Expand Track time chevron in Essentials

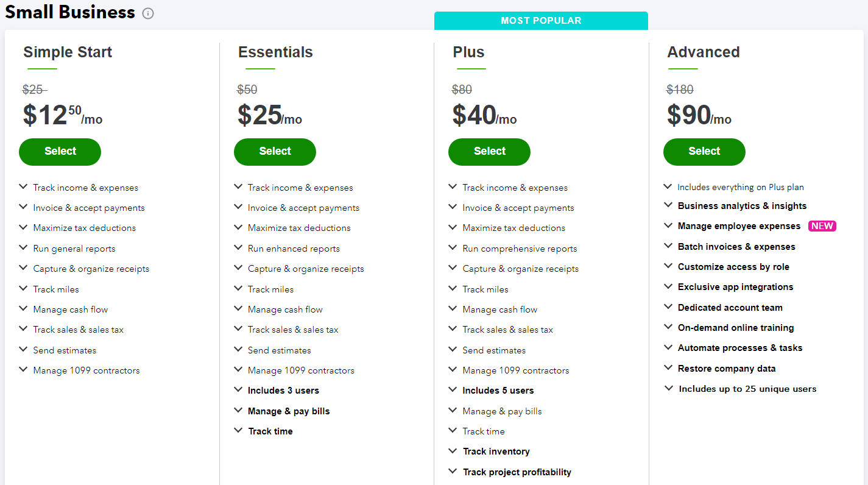point(238,431)
